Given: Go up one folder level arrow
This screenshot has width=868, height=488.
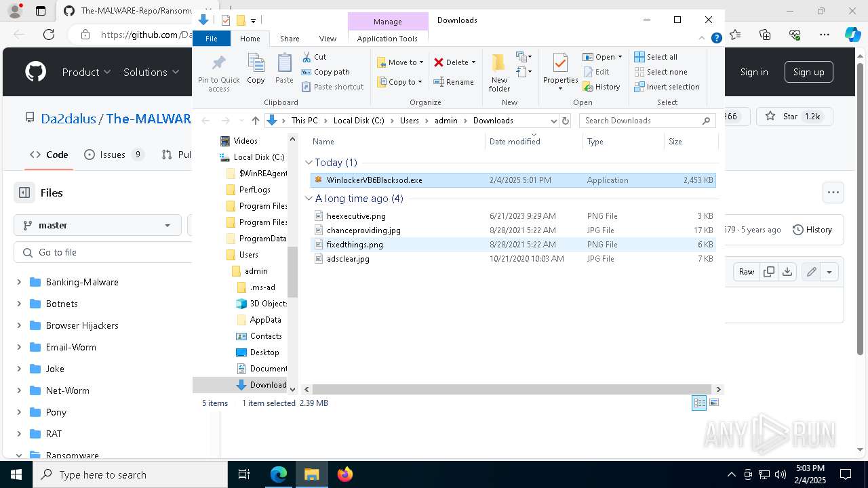Looking at the screenshot, I should 255,121.
